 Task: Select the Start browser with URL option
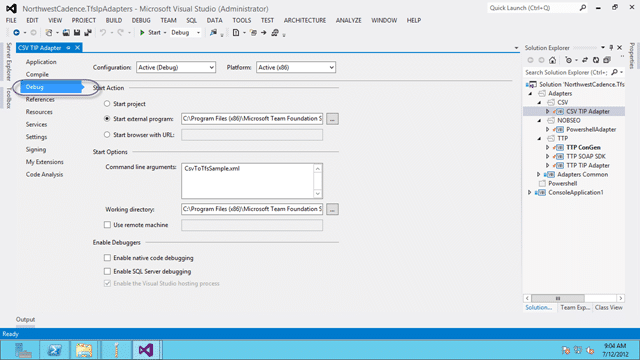tap(107, 134)
